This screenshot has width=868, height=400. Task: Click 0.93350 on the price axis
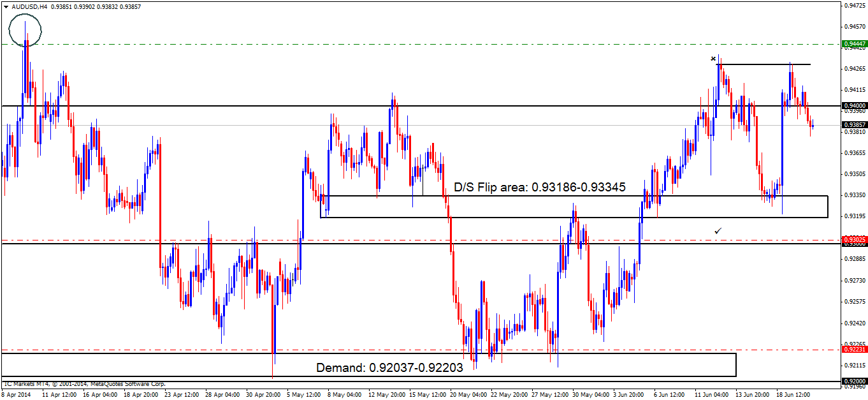pyautogui.click(x=854, y=195)
